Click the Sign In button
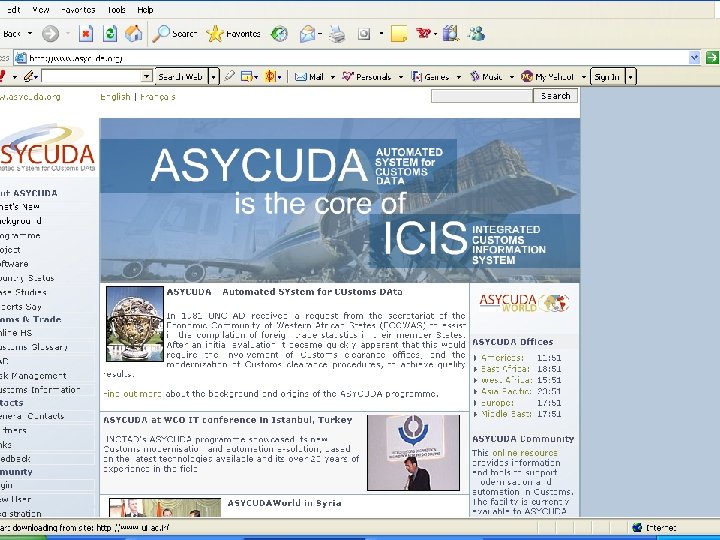 [607, 77]
